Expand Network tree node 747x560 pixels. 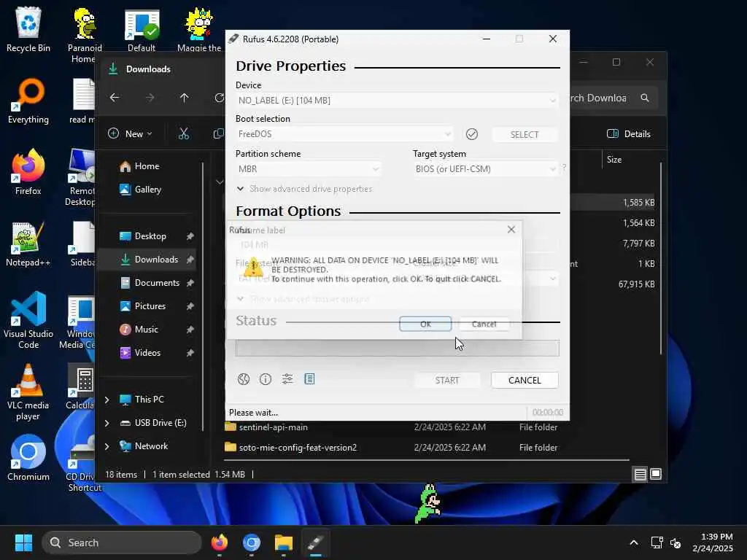(107, 446)
